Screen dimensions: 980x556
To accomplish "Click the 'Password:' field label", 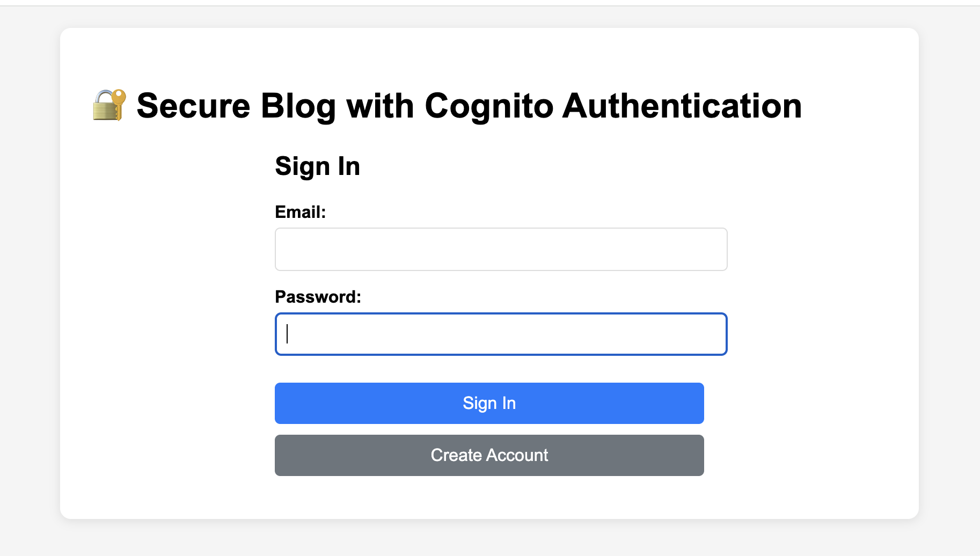I will 318,297.
